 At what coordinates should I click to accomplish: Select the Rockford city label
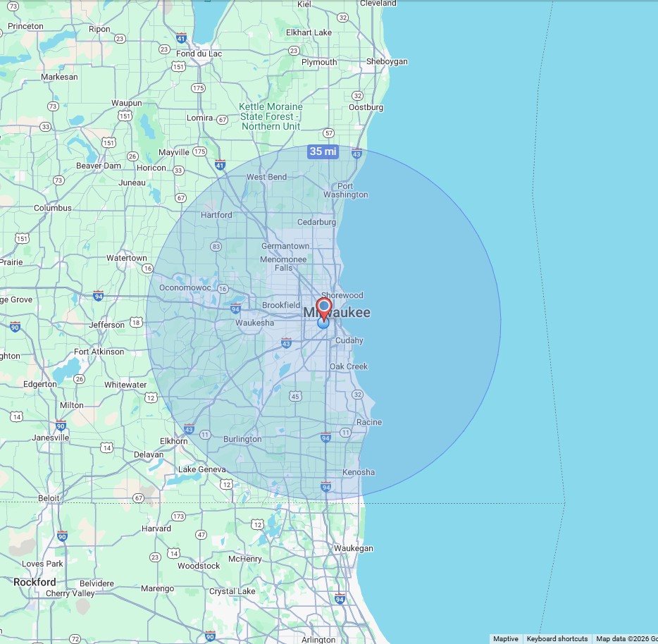point(35,583)
